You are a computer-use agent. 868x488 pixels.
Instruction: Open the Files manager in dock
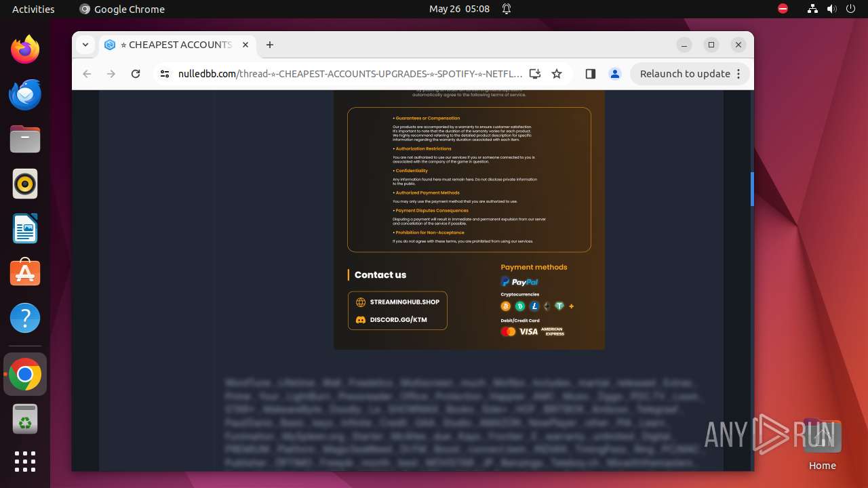(x=25, y=139)
